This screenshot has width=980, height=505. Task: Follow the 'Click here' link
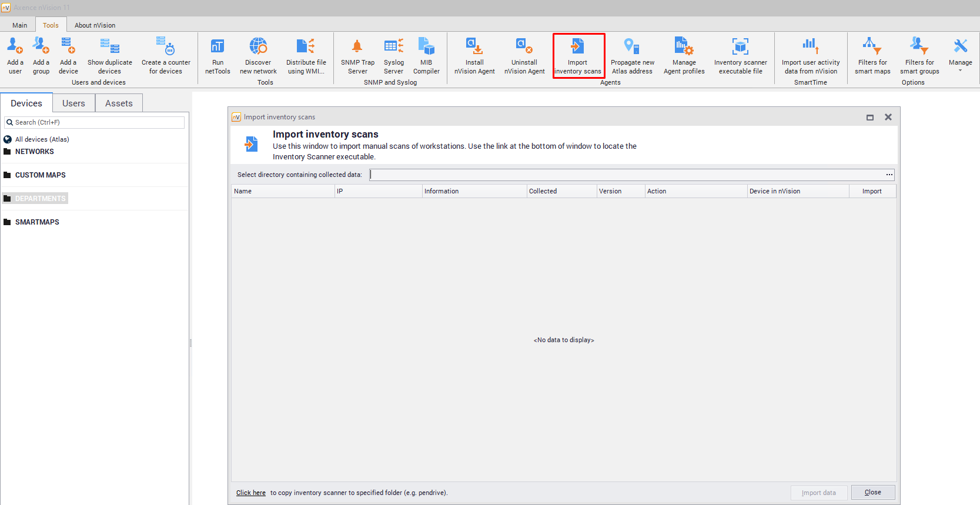(251, 493)
